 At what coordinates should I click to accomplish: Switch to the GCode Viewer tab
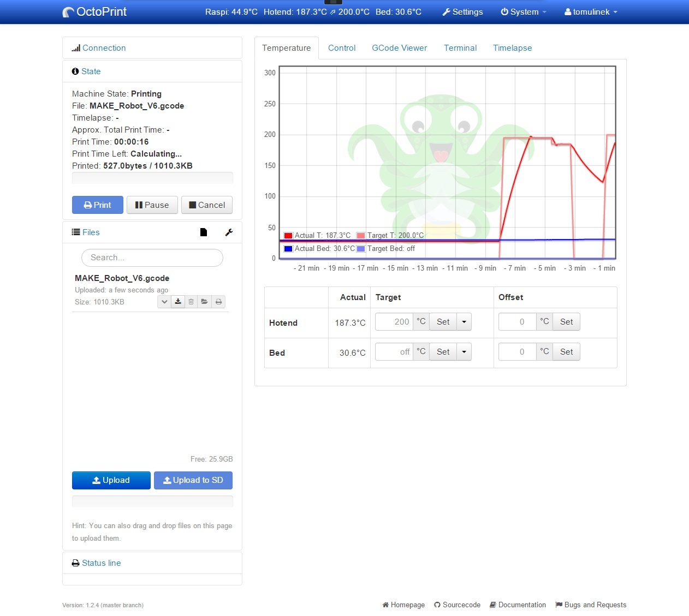coord(399,48)
